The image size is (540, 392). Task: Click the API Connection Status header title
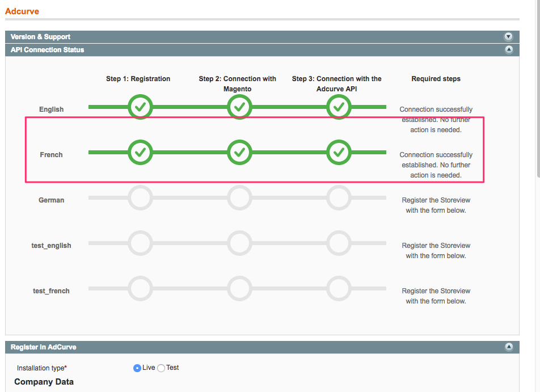coord(47,50)
